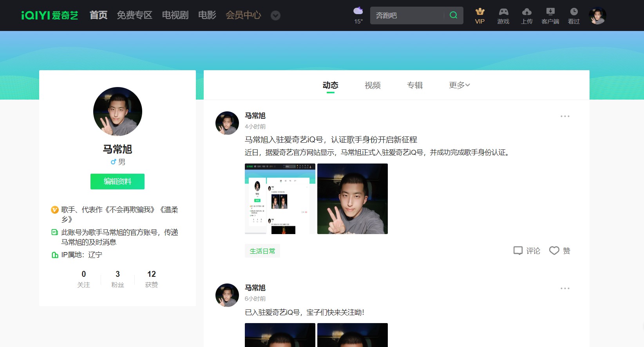The image size is (644, 347).
Task: Like the first post with heart icon
Action: (554, 251)
